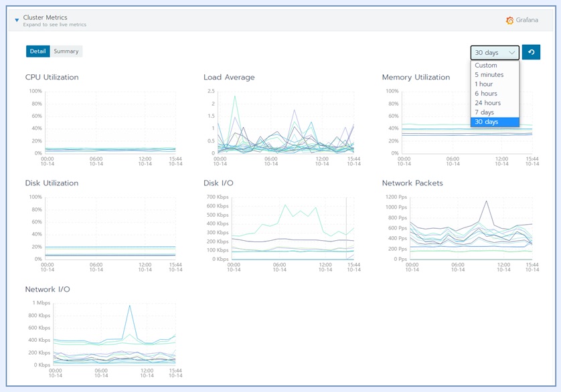Select the Detail tab
Image resolution: width=561 pixels, height=392 pixels.
click(38, 51)
